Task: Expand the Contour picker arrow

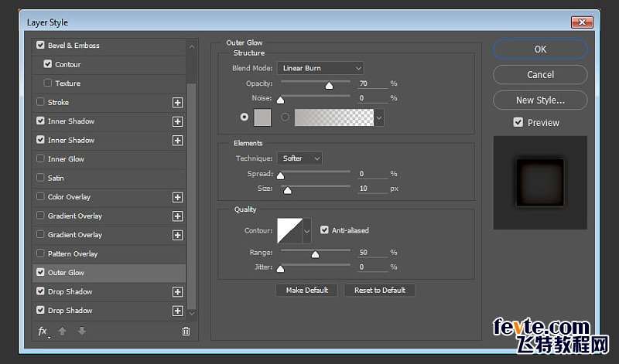Action: click(306, 231)
